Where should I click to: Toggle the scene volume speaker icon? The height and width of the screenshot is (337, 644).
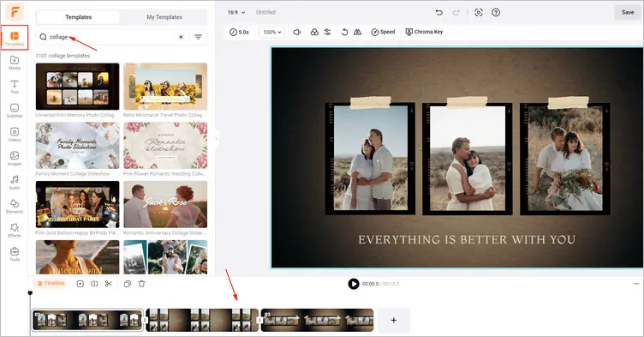point(297,32)
